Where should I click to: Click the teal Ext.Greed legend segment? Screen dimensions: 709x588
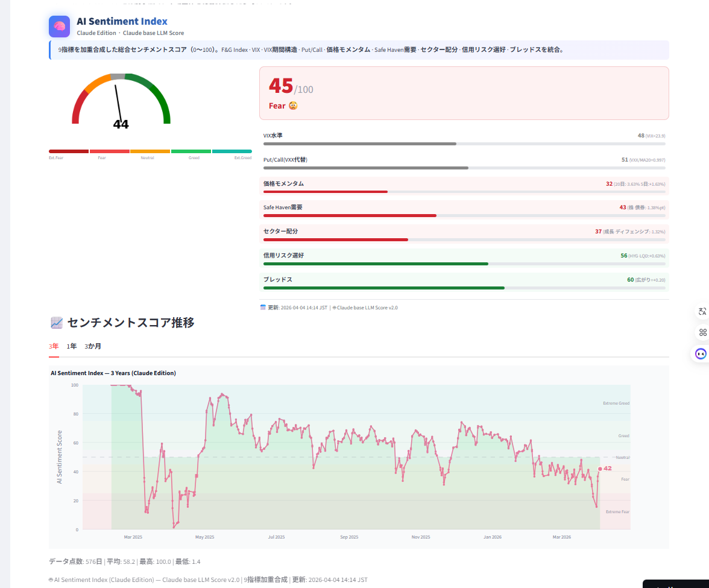(232, 151)
